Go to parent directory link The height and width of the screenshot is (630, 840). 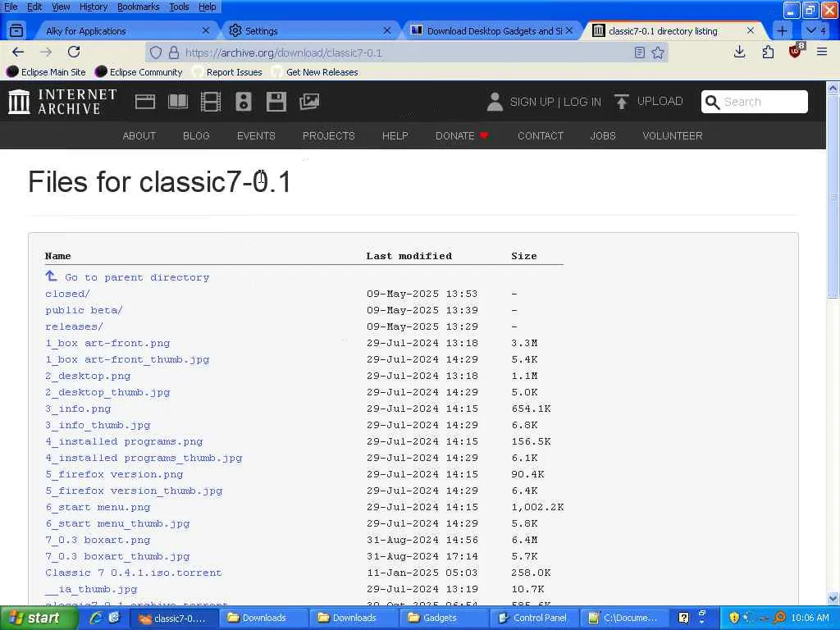pyautogui.click(x=127, y=277)
